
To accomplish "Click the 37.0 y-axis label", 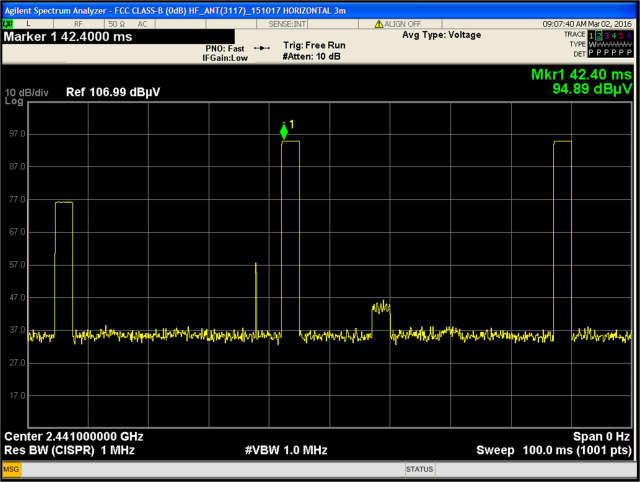I will 17,330.
